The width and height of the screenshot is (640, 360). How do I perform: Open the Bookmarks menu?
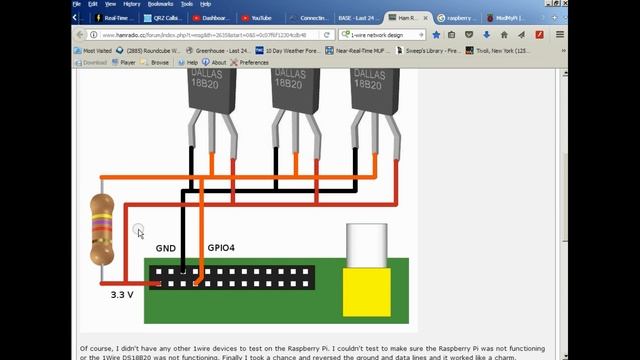pyautogui.click(x=160, y=4)
